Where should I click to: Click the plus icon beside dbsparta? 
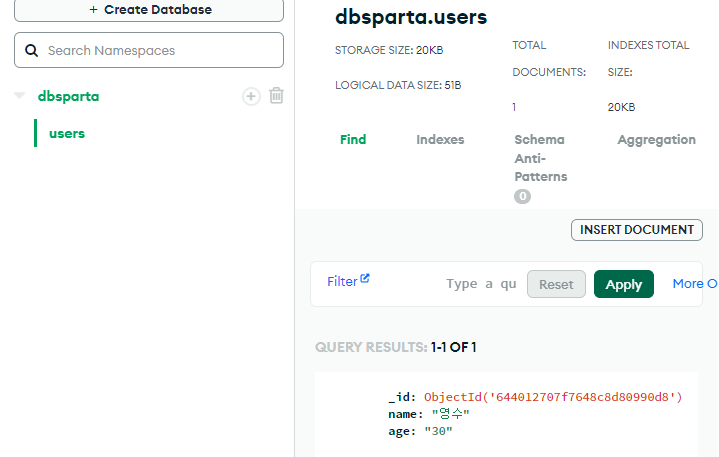pyautogui.click(x=251, y=96)
